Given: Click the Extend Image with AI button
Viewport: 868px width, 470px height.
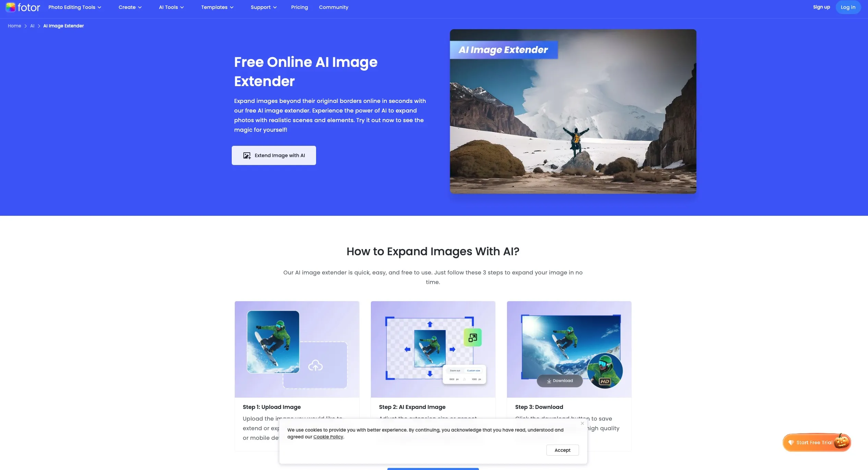Looking at the screenshot, I should coord(274,155).
